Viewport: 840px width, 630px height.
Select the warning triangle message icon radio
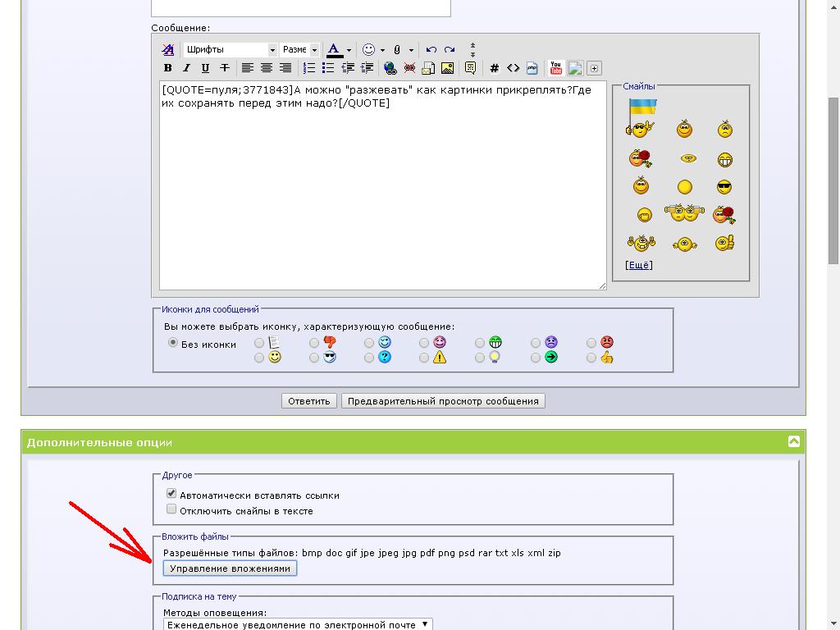tap(424, 358)
